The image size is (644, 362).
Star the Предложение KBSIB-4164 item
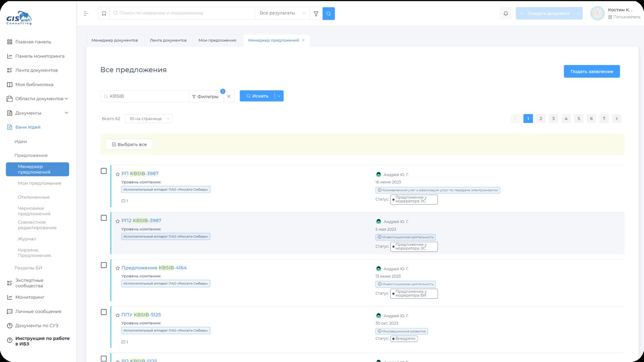click(x=118, y=268)
